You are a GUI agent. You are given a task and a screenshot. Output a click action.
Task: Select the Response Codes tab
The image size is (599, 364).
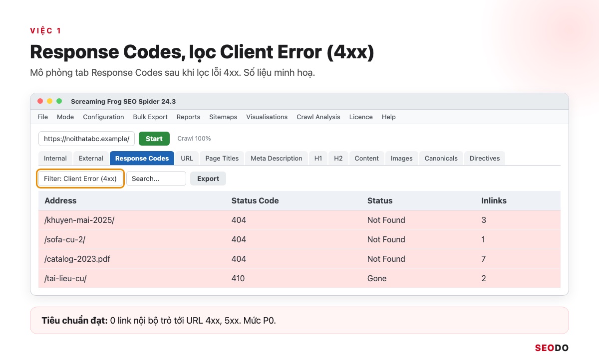coord(142,158)
